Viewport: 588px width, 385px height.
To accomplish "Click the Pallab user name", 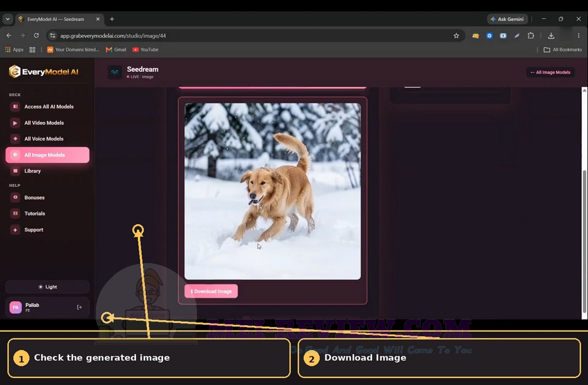I will [32, 305].
